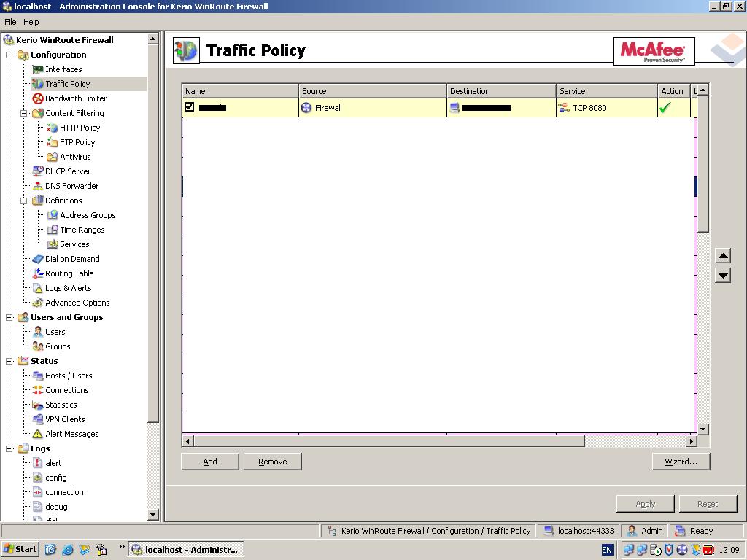
Task: Click the Apply button
Action: (645, 504)
